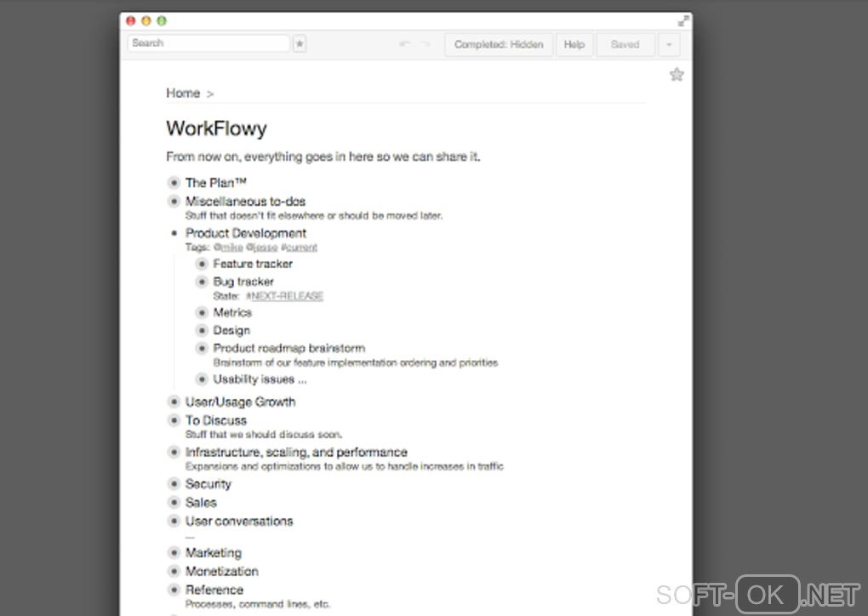This screenshot has height=616, width=868.
Task: Click 'Reference' item text
Action: point(214,590)
